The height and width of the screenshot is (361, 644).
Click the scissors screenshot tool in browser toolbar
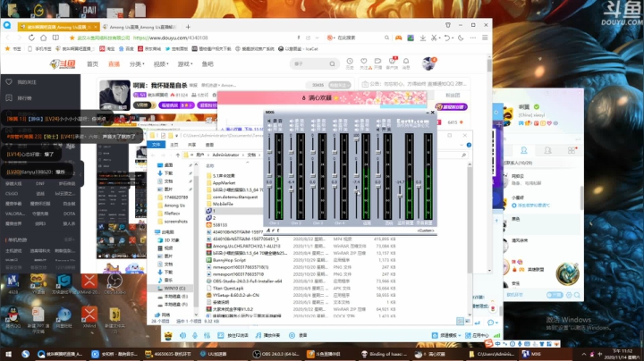pos(434,38)
